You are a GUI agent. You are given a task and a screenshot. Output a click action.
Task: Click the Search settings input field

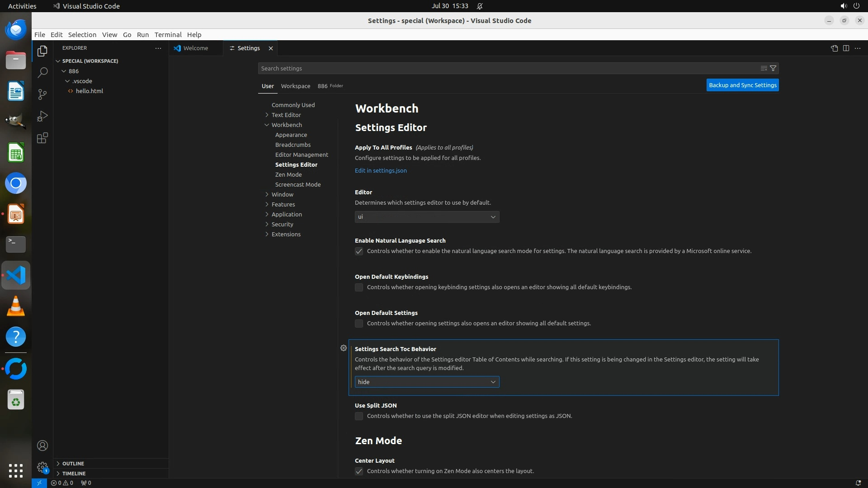click(x=506, y=68)
